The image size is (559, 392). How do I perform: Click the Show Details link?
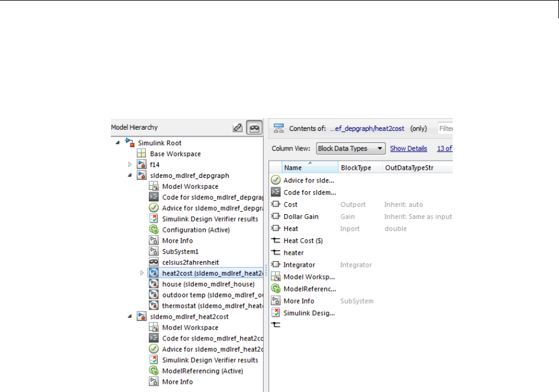tap(408, 149)
